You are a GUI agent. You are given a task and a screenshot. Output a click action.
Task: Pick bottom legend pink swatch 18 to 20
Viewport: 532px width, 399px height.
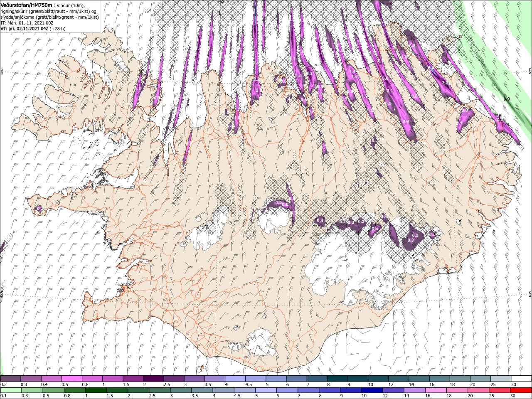coord(458,390)
